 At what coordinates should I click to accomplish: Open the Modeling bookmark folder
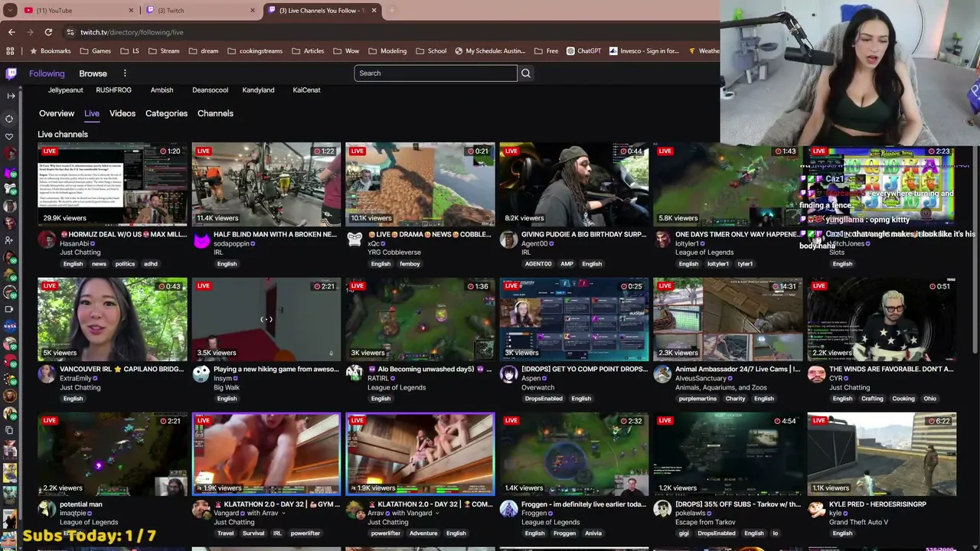pyautogui.click(x=387, y=51)
